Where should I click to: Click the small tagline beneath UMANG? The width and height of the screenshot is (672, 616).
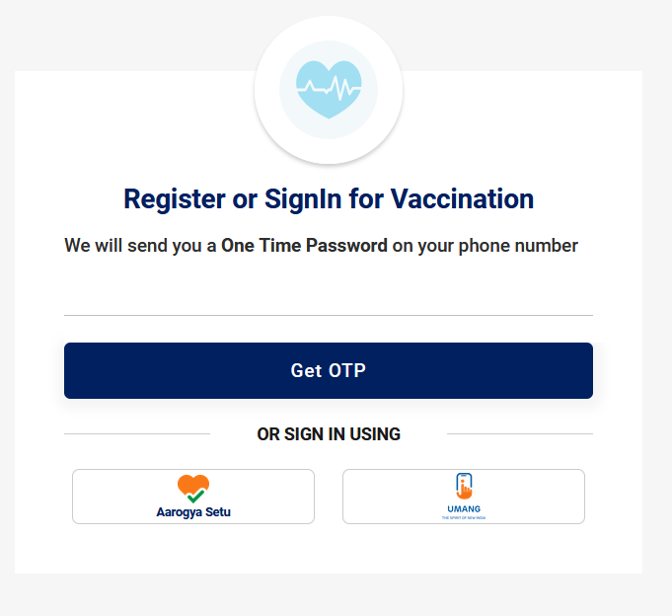(463, 517)
